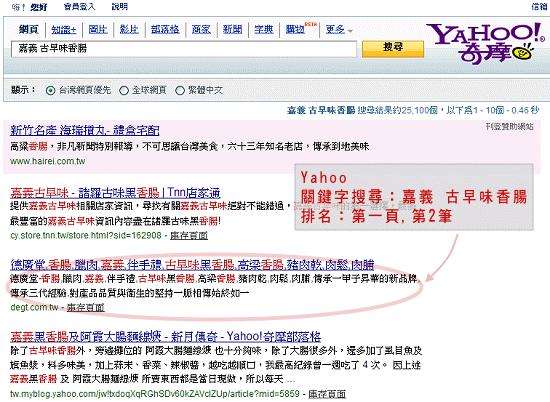Choose the 繁體中文 radio option
Screen dimensions: 550x402
180,91
